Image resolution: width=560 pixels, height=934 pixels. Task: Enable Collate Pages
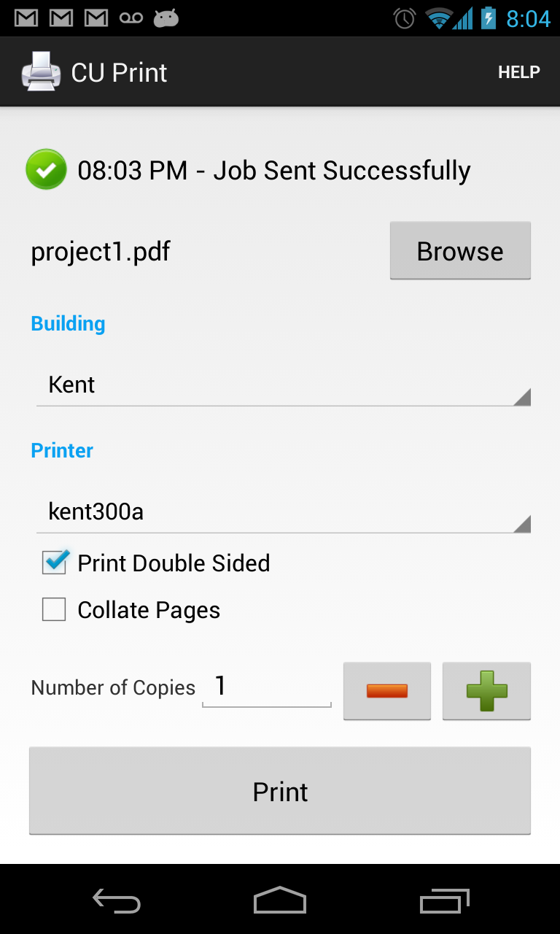tap(53, 609)
